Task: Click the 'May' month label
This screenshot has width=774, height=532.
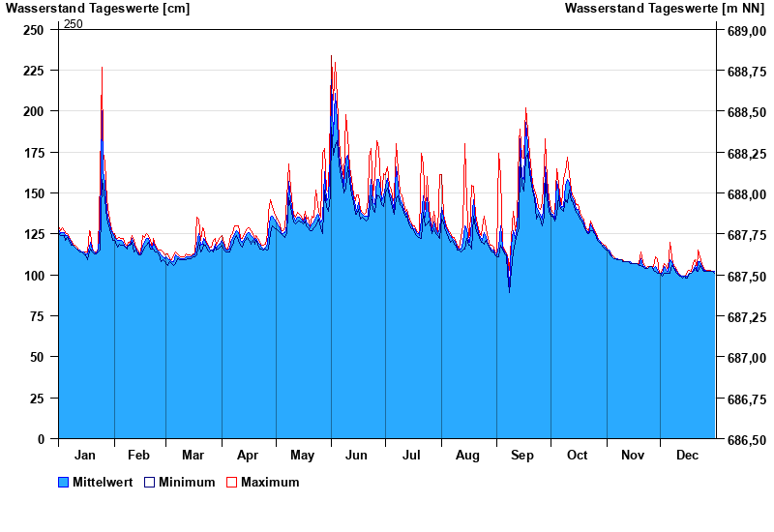Action: click(302, 455)
